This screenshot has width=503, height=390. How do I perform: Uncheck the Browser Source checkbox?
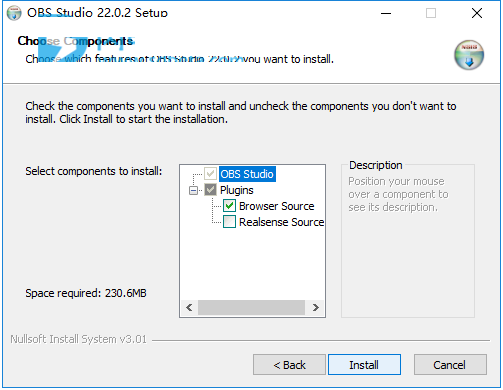tap(229, 206)
